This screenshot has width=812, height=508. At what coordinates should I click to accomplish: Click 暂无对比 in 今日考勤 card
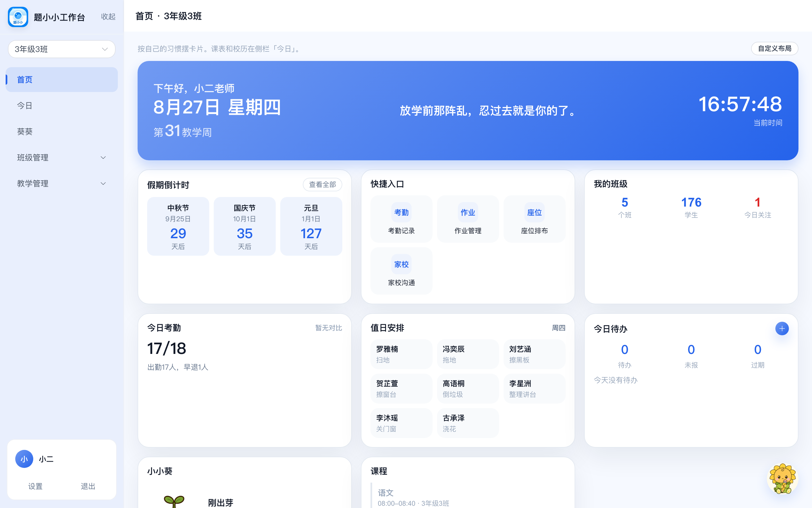tap(328, 328)
